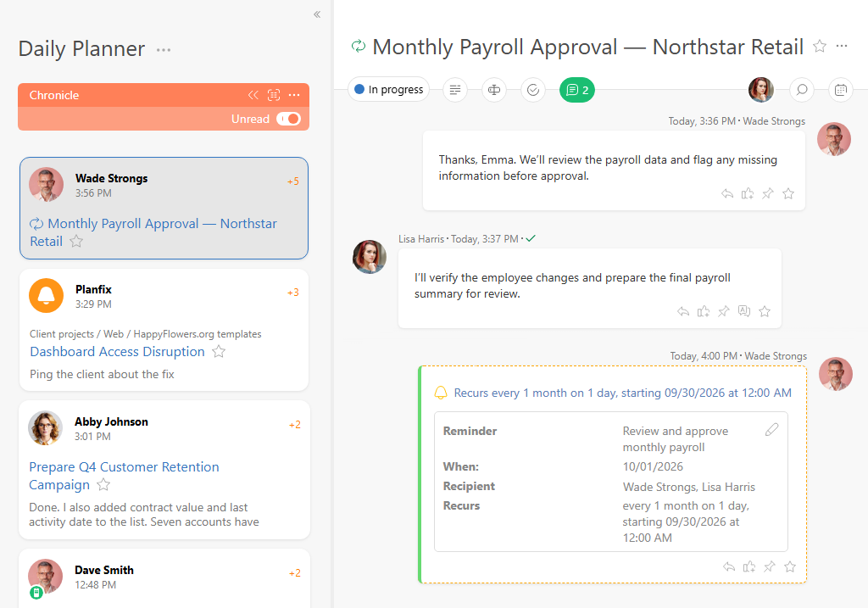868x608 pixels.
Task: Click Wade Strongs avatar beside 3:36 PM comment
Action: coord(834,139)
